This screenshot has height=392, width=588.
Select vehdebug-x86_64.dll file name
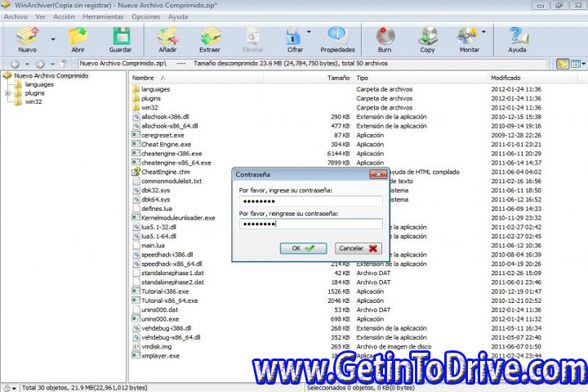click(x=171, y=337)
